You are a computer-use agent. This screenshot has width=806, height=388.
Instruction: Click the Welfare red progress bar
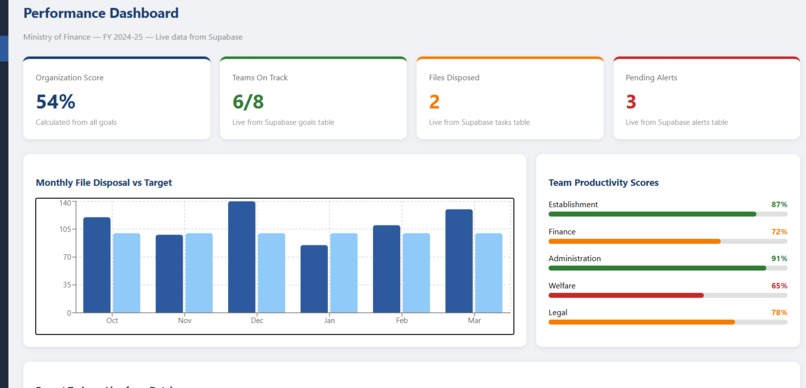point(626,295)
